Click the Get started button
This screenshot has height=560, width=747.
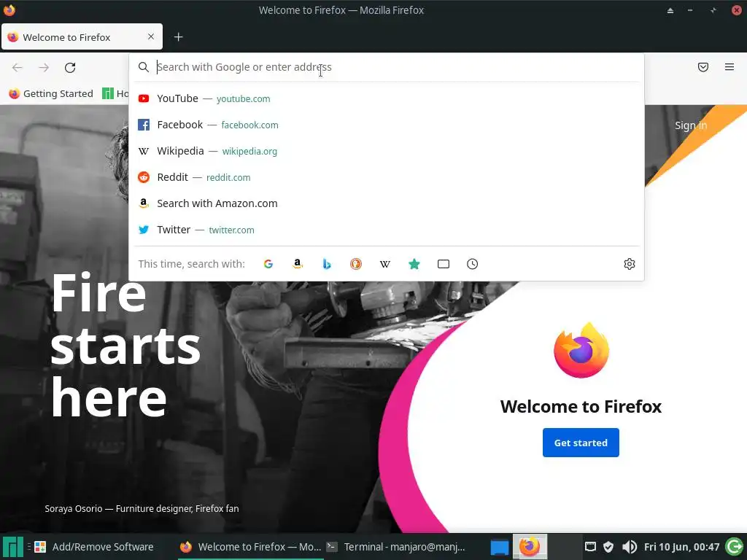581,443
